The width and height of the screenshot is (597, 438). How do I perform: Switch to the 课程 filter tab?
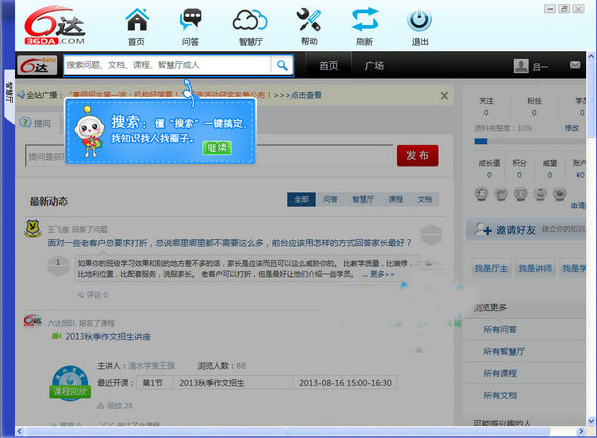396,199
